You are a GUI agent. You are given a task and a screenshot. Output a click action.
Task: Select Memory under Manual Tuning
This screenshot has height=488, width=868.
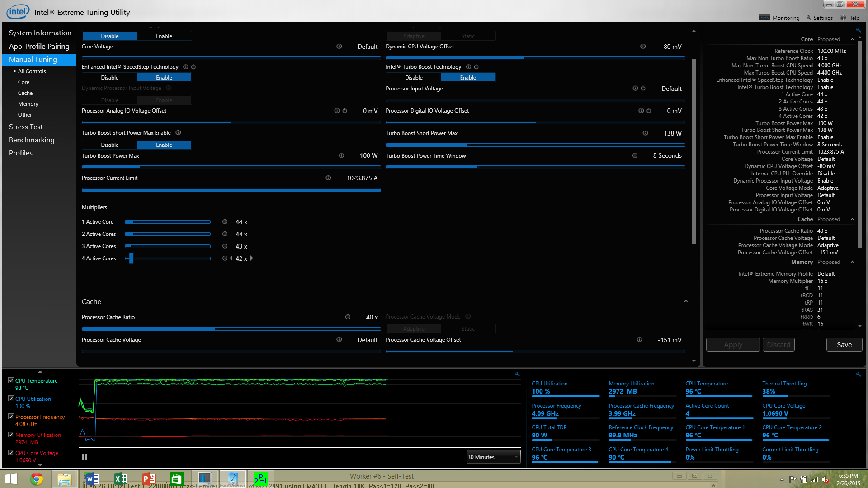pyautogui.click(x=28, y=104)
